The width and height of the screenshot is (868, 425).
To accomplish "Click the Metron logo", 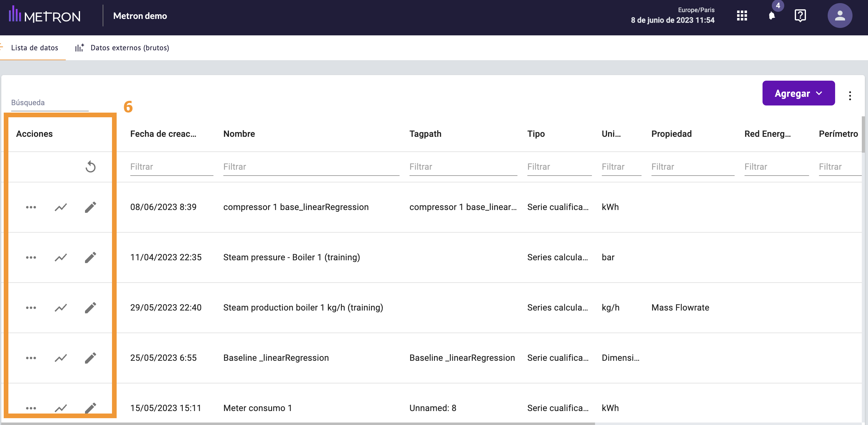I will [x=44, y=15].
